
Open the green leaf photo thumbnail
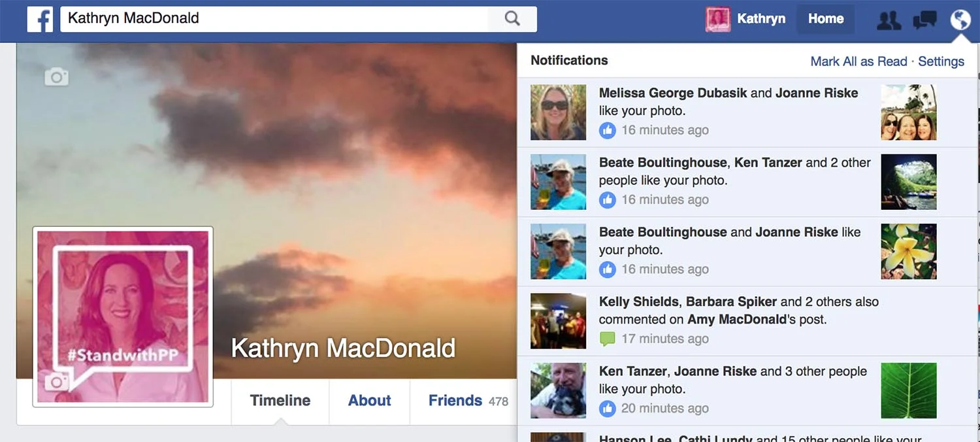(x=909, y=391)
